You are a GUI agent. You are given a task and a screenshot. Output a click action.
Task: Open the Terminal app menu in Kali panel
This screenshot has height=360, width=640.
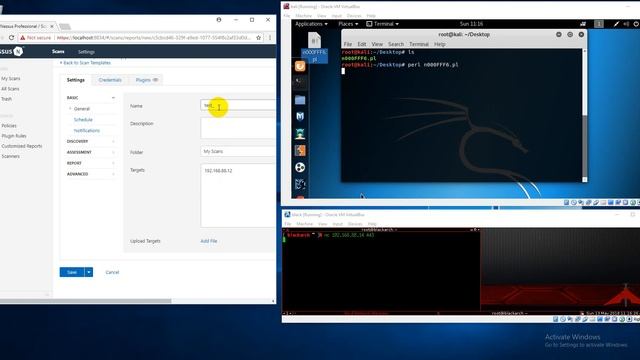click(382, 24)
